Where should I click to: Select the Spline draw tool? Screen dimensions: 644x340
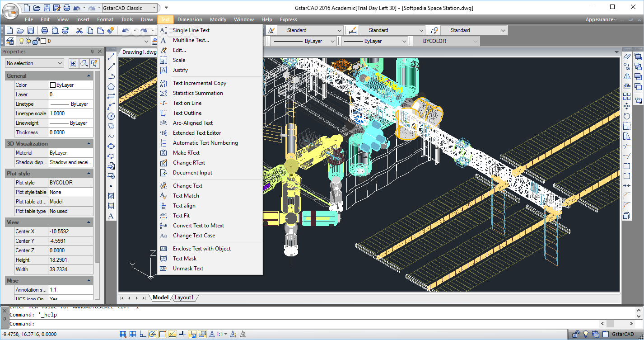click(x=111, y=136)
